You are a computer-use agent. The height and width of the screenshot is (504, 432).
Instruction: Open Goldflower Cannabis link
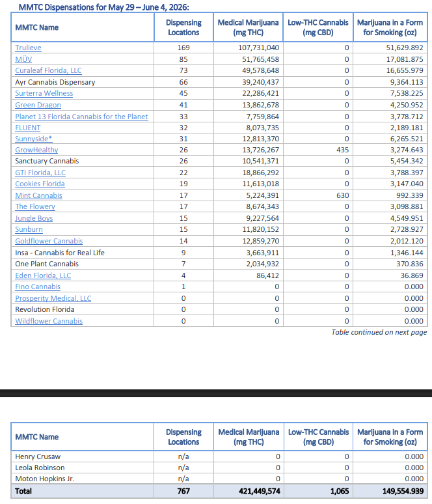click(49, 241)
